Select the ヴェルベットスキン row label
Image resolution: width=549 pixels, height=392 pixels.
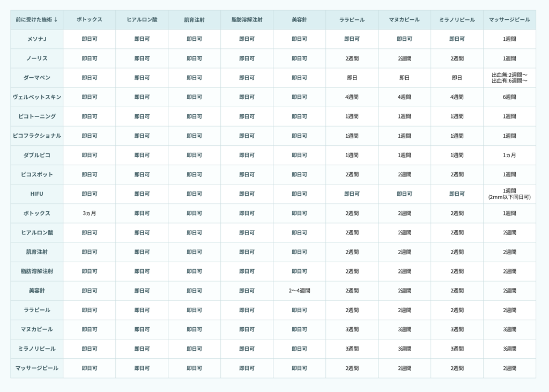click(37, 97)
